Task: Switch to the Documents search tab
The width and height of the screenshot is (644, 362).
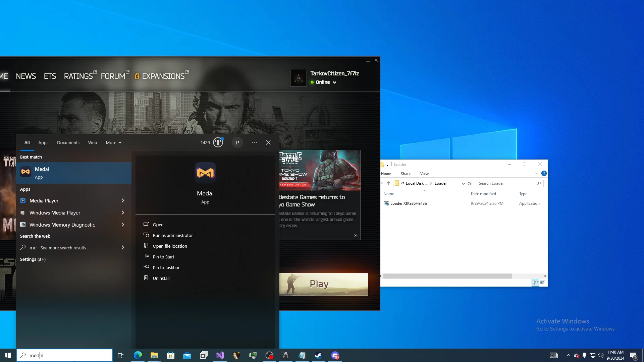Action: point(68,142)
